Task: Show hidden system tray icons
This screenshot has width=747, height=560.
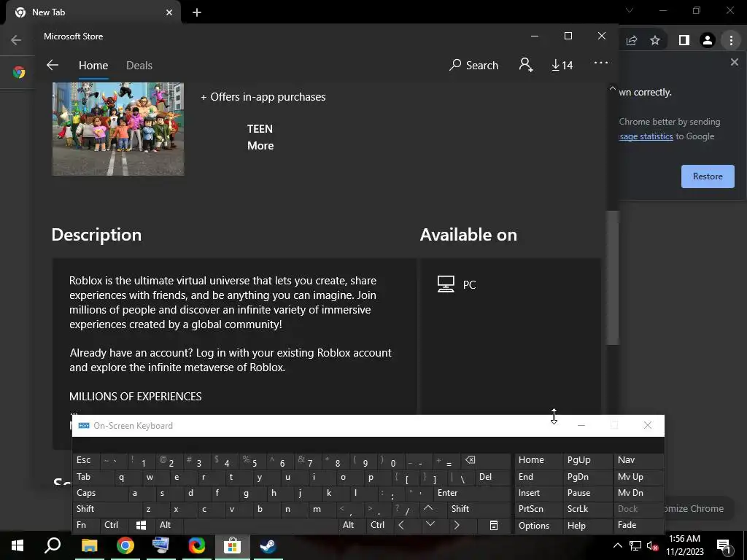Action: coord(617,545)
